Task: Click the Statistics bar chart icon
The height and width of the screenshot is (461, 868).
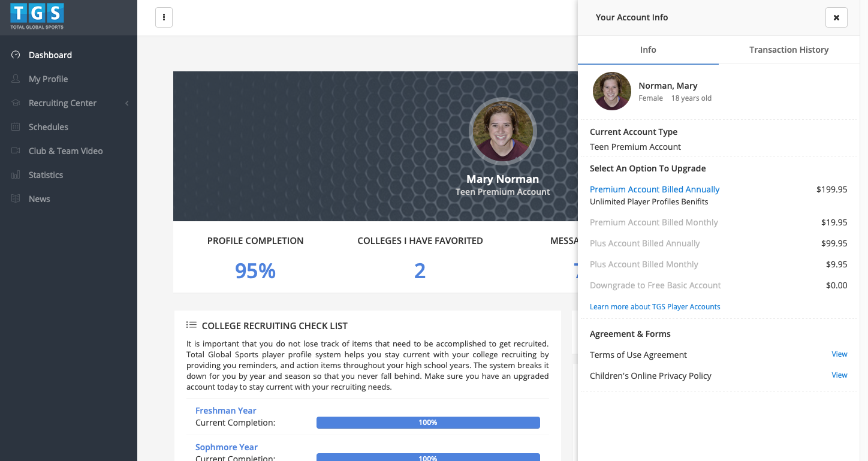Action: [x=16, y=175]
